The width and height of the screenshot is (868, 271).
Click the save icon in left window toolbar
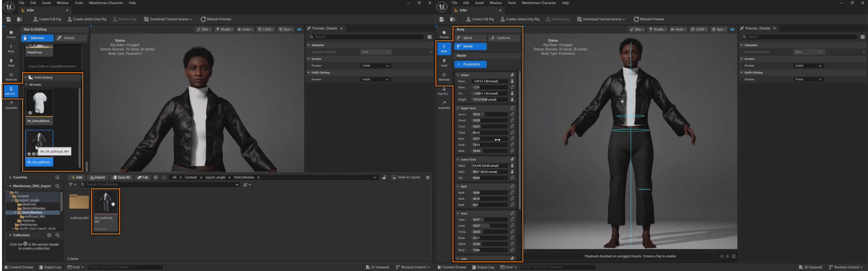point(9,19)
